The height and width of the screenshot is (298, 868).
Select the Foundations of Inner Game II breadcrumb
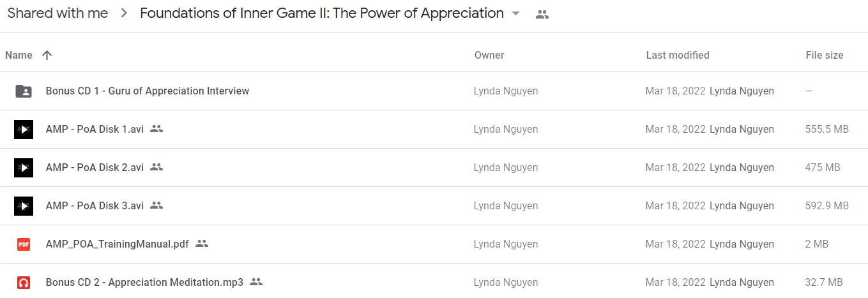pos(322,13)
